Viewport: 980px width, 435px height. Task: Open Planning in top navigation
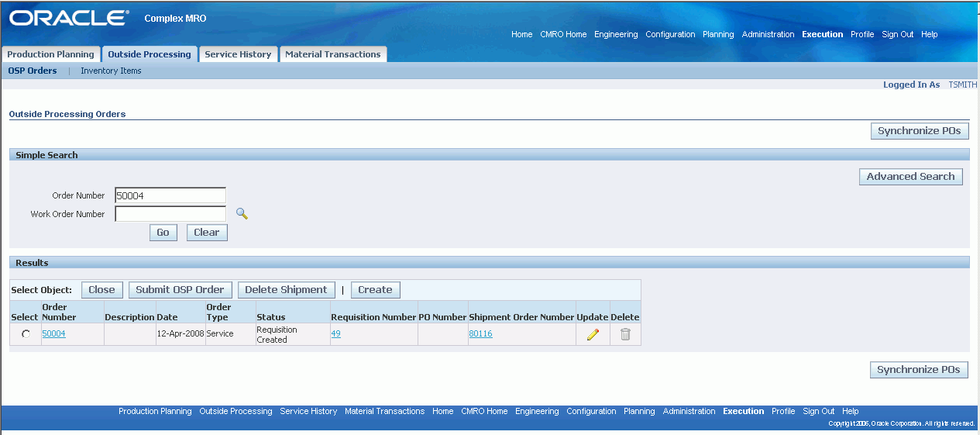718,34
